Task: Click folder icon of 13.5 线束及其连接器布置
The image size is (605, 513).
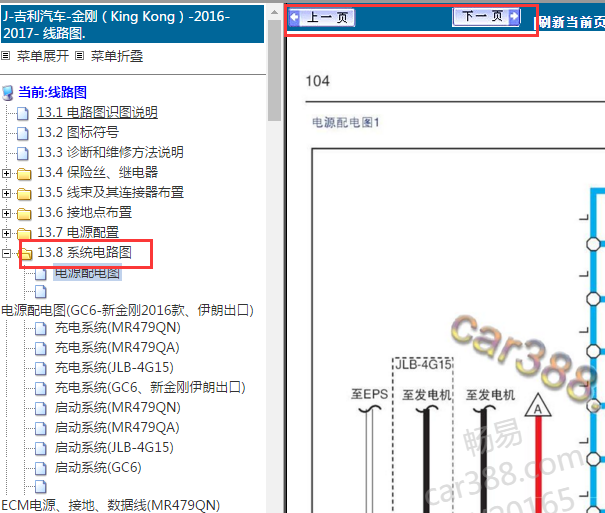Action: (x=24, y=194)
